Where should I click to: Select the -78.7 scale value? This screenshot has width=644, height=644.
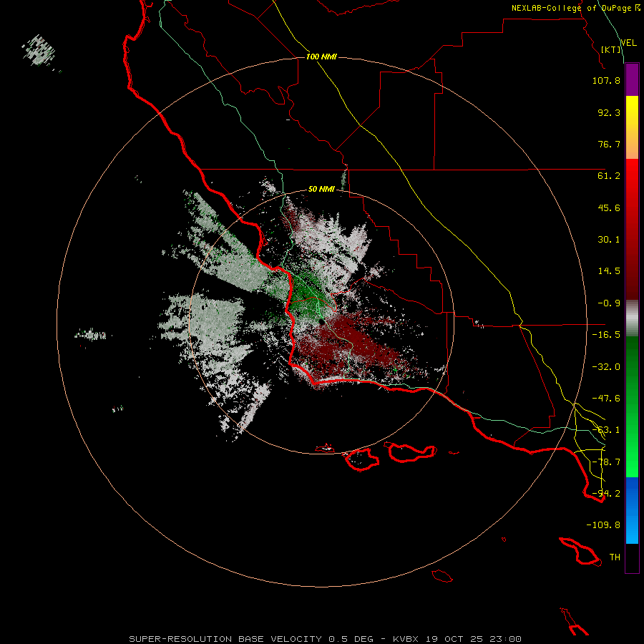[606, 462]
